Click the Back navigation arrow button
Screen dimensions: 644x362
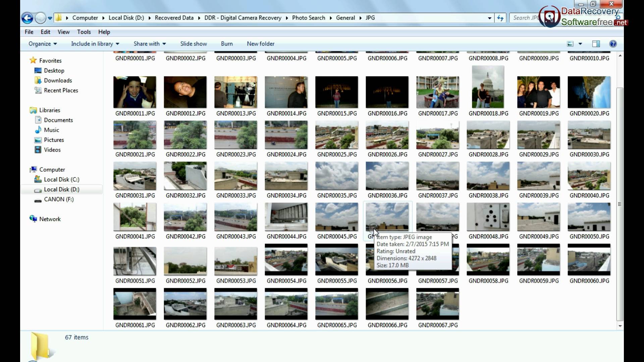tap(28, 18)
